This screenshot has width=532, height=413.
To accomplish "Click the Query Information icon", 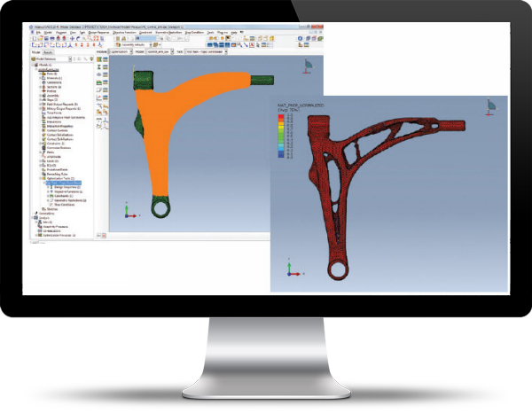I will 300,38.
